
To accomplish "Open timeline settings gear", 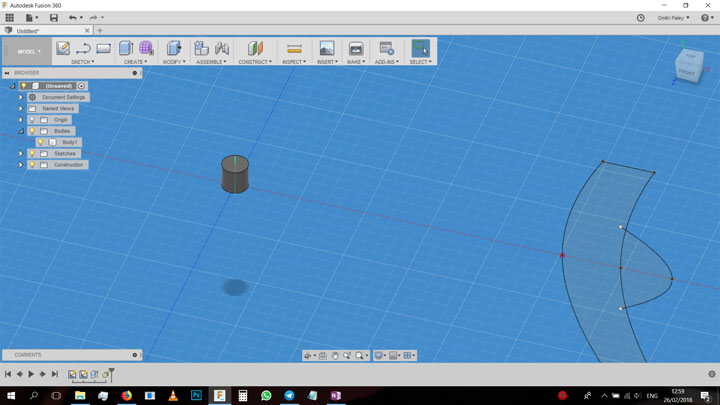I will (x=712, y=374).
